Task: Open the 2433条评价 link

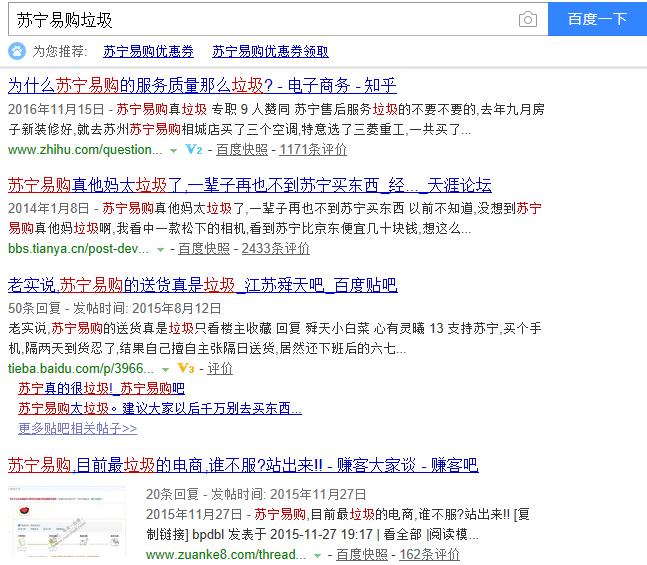Action: [x=276, y=249]
